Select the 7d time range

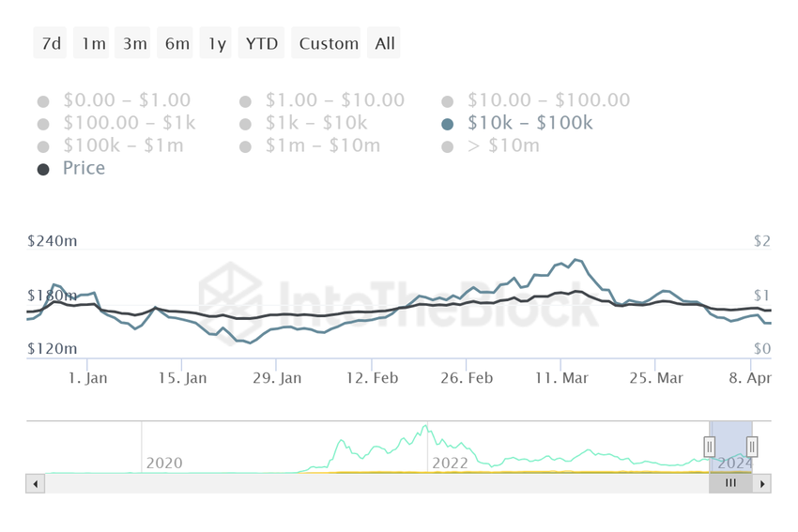coord(51,43)
